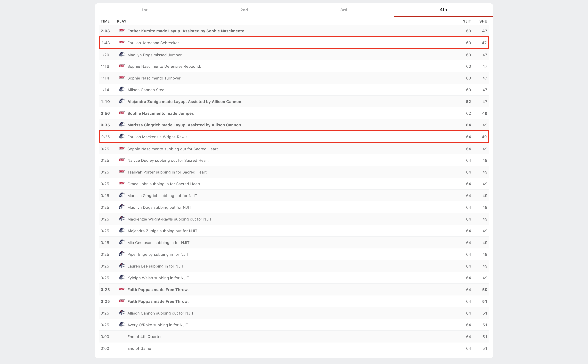Click Marissa Gingrich made Layup play text
This screenshot has height=364, width=588.
pyautogui.click(x=185, y=125)
